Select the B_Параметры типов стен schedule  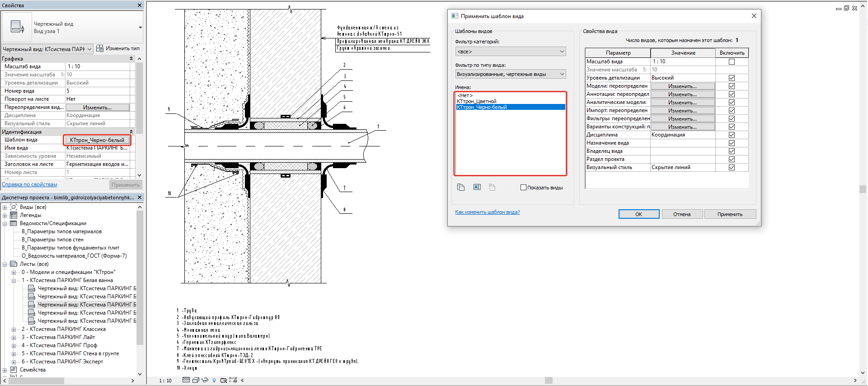(52, 240)
